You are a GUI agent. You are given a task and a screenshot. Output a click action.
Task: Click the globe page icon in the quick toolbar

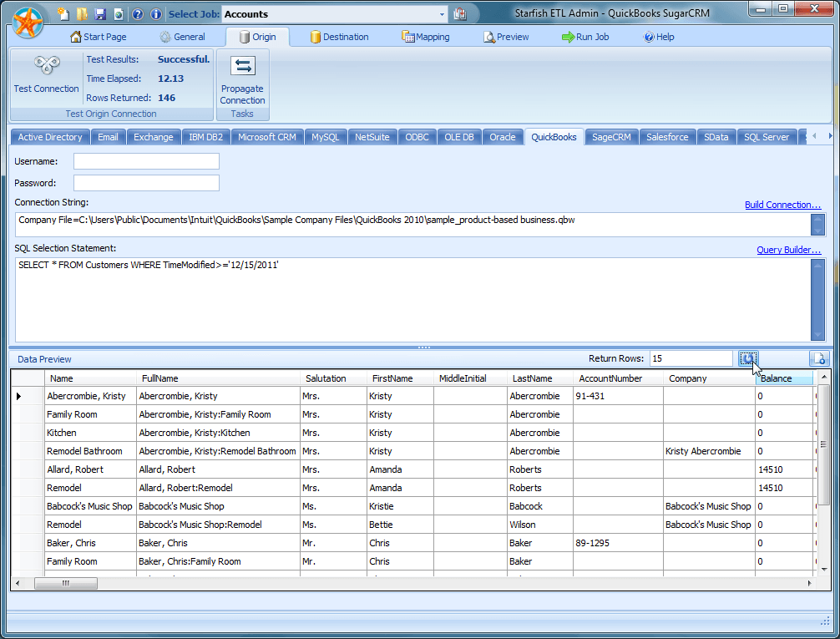(119, 14)
